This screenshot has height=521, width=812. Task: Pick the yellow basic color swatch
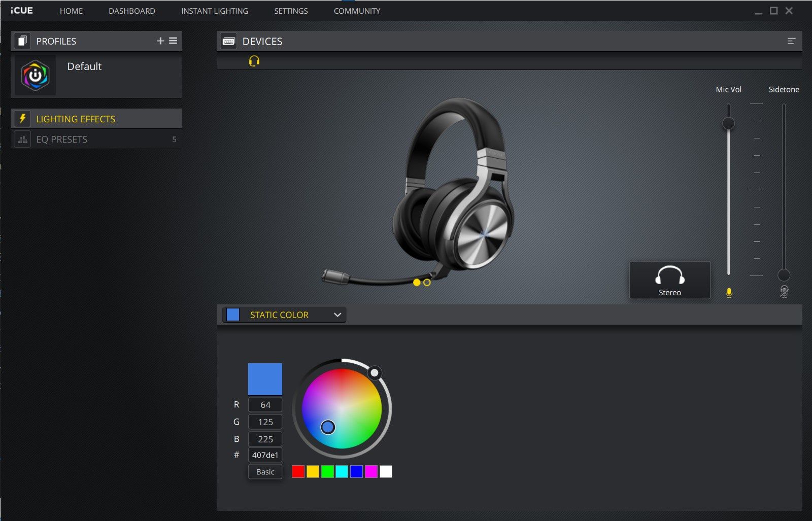tap(313, 472)
